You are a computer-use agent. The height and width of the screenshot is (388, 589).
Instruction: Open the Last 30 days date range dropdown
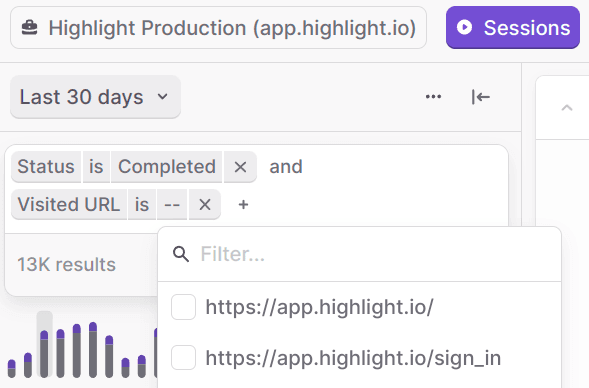(95, 97)
